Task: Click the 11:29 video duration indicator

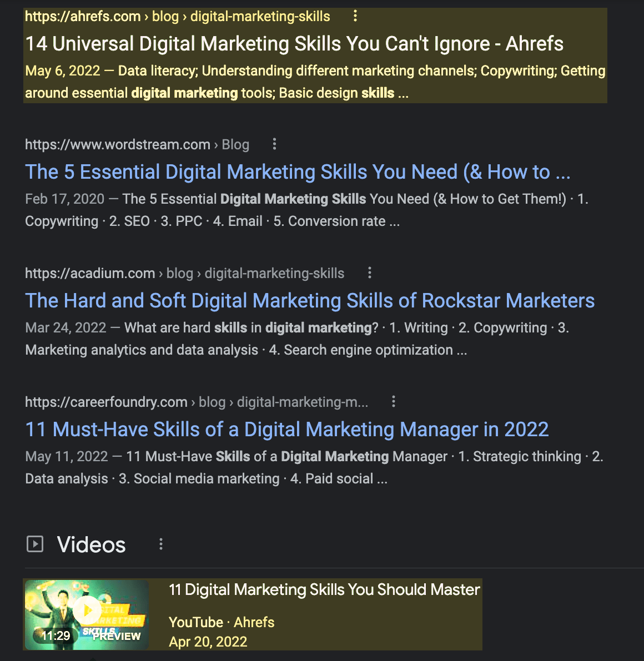Action: point(56,636)
